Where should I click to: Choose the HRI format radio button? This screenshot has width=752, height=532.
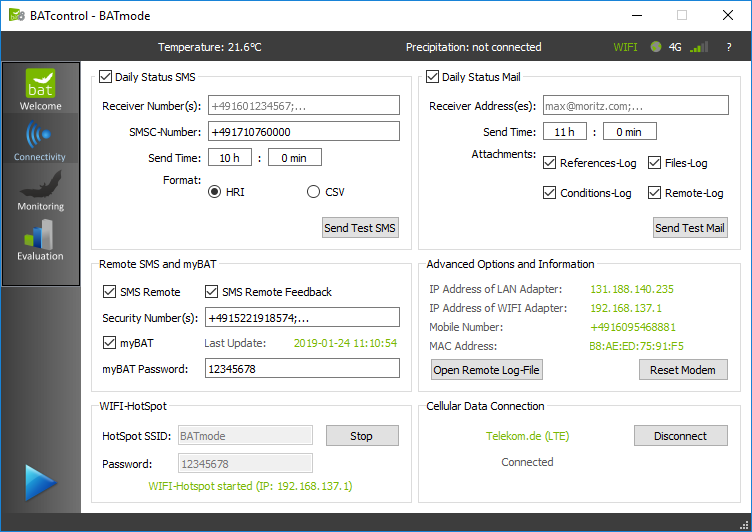tap(214, 192)
